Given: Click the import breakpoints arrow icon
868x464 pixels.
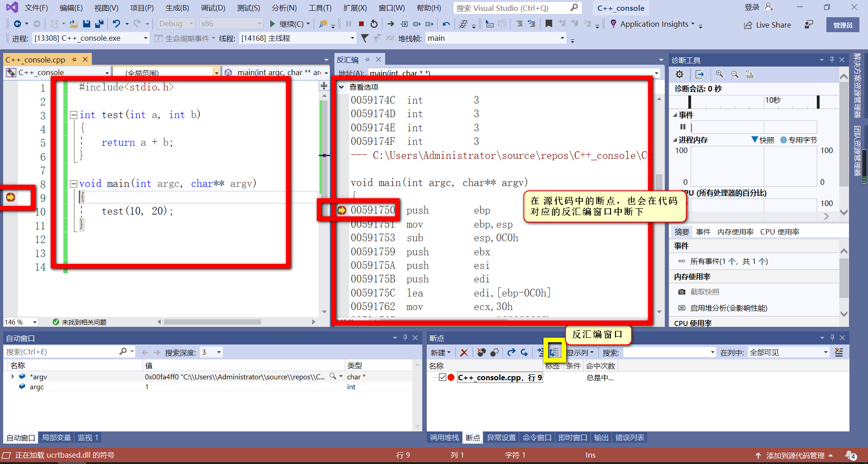Looking at the screenshot, I should coord(524,352).
